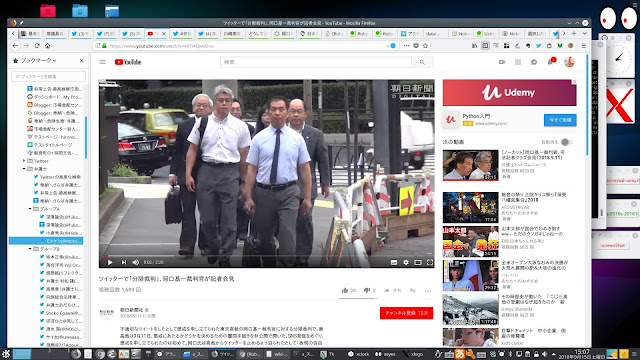Open the Firefox library icon in toolbar

point(475,46)
